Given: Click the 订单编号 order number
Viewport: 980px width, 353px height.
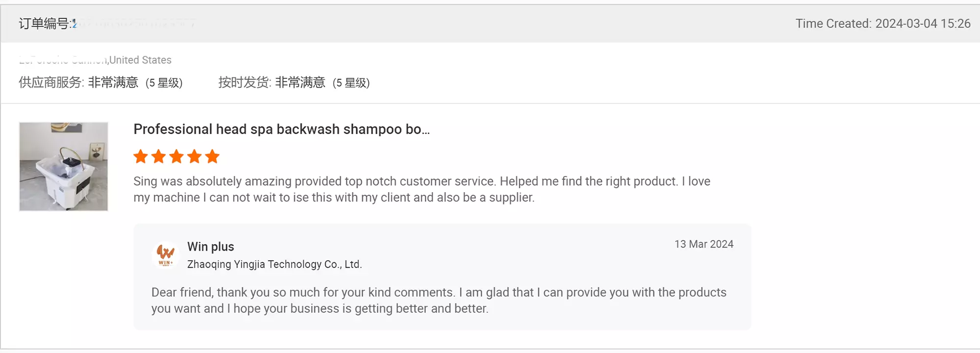Looking at the screenshot, I should 107,24.
